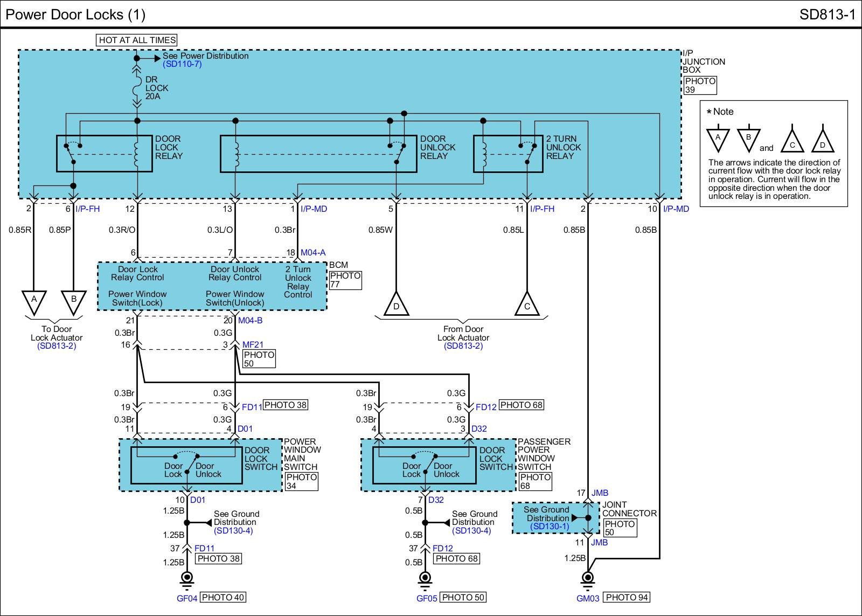
Task: Click the HOT AT ALL TIMES label box
Action: [137, 40]
